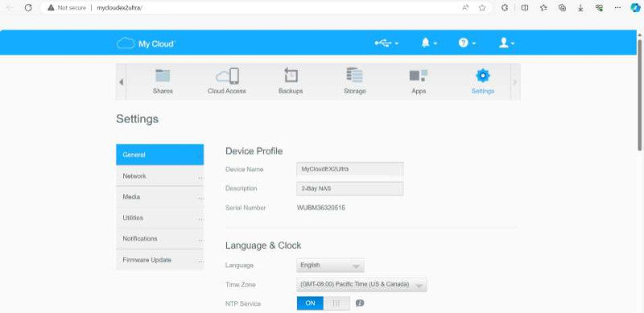Click the Device Profile heading
The height and width of the screenshot is (313, 644).
[x=254, y=151]
